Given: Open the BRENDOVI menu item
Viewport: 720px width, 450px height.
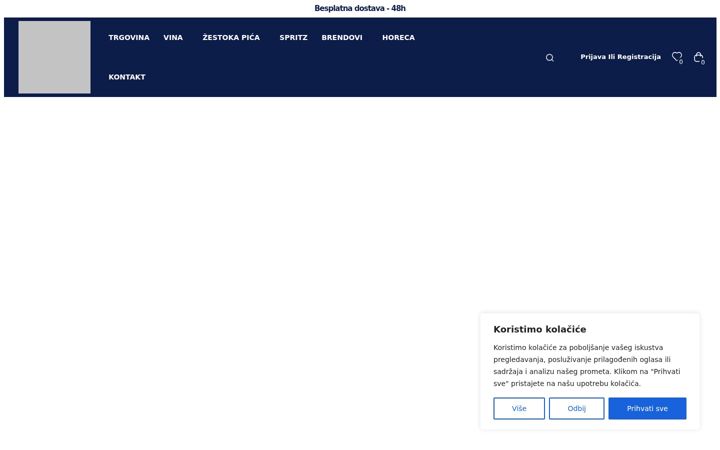Looking at the screenshot, I should pyautogui.click(x=342, y=38).
